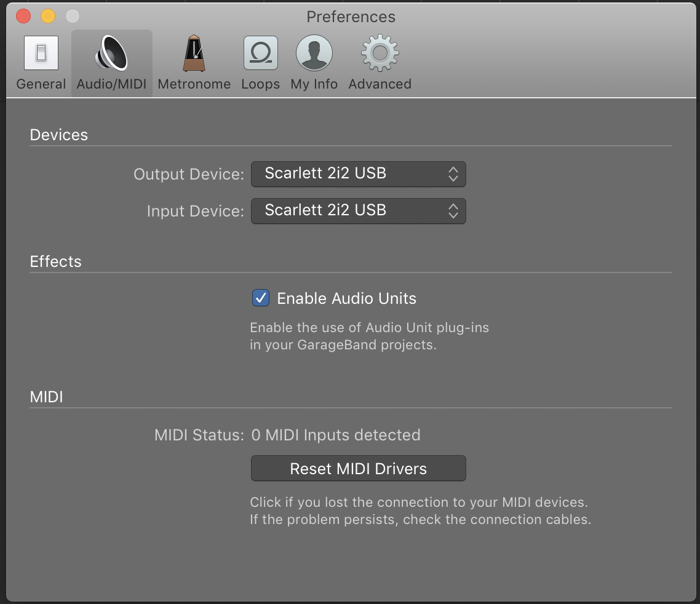The height and width of the screenshot is (604, 700).
Task: Click the General light switch icon
Action: pyautogui.click(x=41, y=53)
